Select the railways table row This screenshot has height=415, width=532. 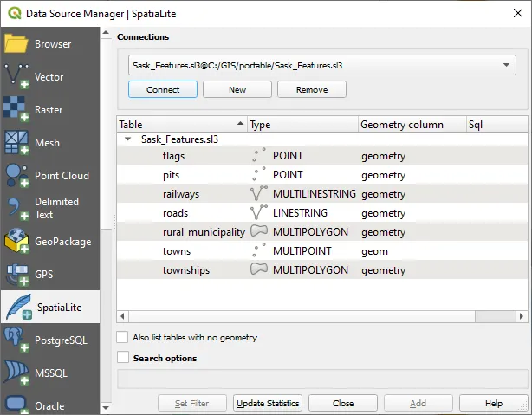pos(180,194)
